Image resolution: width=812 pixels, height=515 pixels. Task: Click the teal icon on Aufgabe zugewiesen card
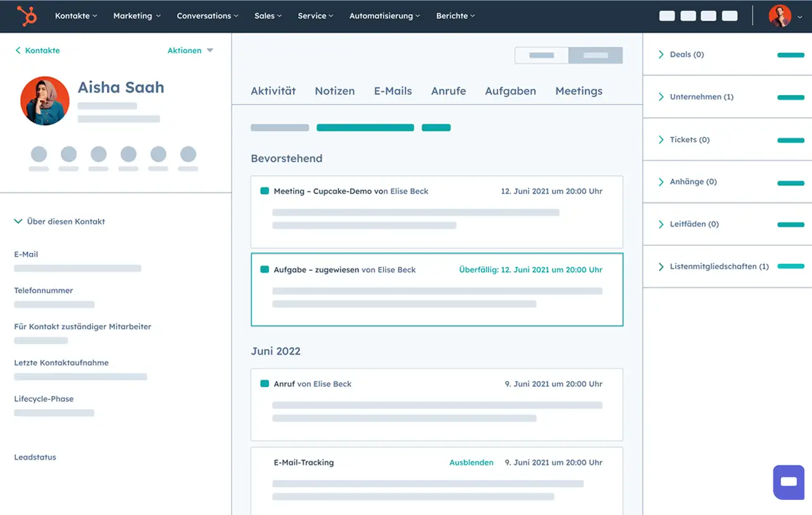[265, 270]
